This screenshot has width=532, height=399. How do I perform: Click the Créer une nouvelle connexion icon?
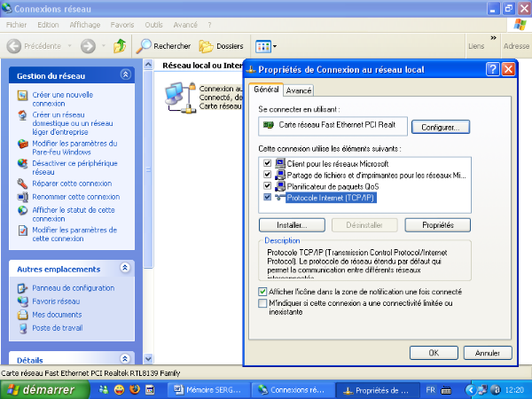click(22, 96)
